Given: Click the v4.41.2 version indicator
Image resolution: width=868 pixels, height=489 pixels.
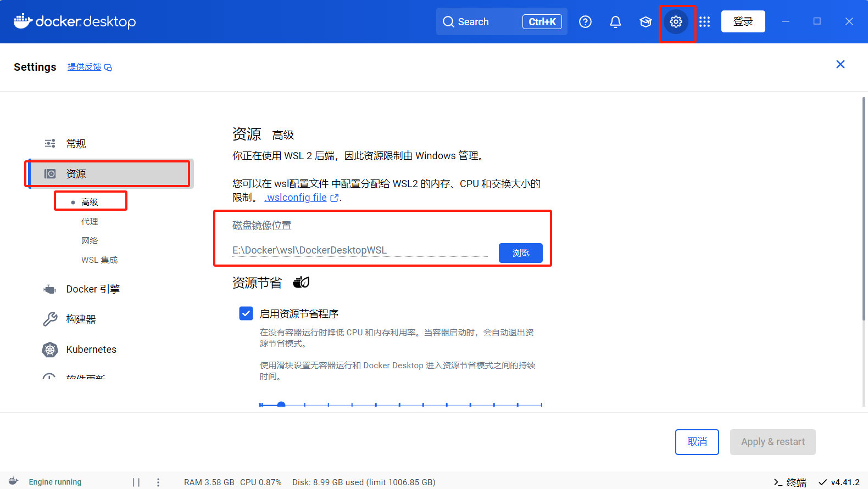Looking at the screenshot, I should pos(839,482).
